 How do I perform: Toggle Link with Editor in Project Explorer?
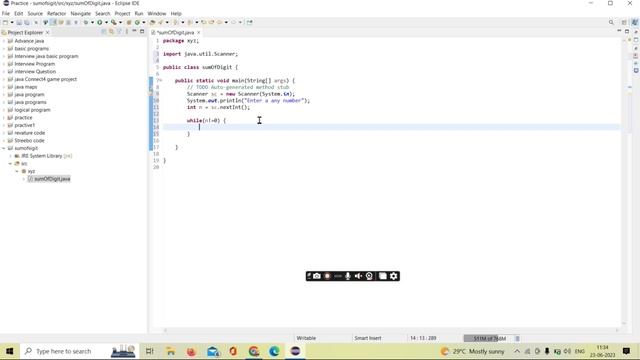[111, 32]
